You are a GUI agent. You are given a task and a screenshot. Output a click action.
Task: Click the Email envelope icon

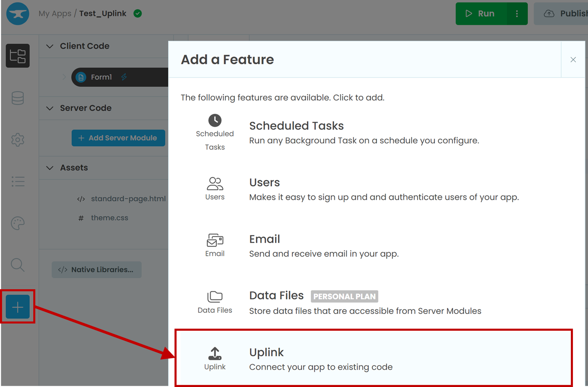click(x=215, y=240)
